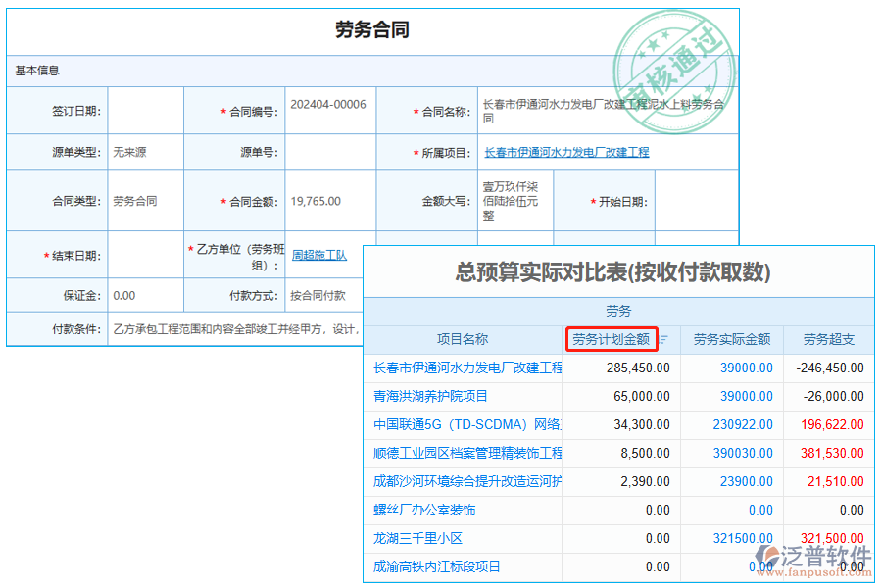This screenshot has height=588, width=882.
Task: Click the blue 39000.00 actual amount
Action: coord(747,367)
